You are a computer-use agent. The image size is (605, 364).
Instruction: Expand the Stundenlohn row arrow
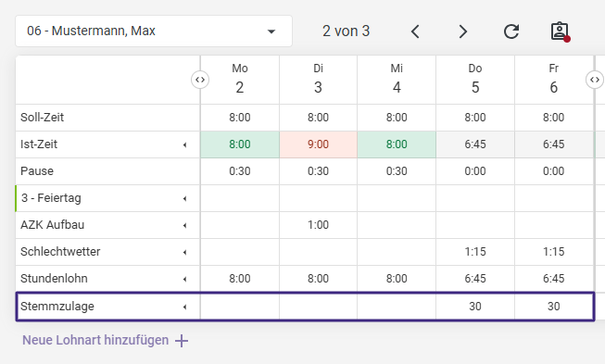click(184, 279)
